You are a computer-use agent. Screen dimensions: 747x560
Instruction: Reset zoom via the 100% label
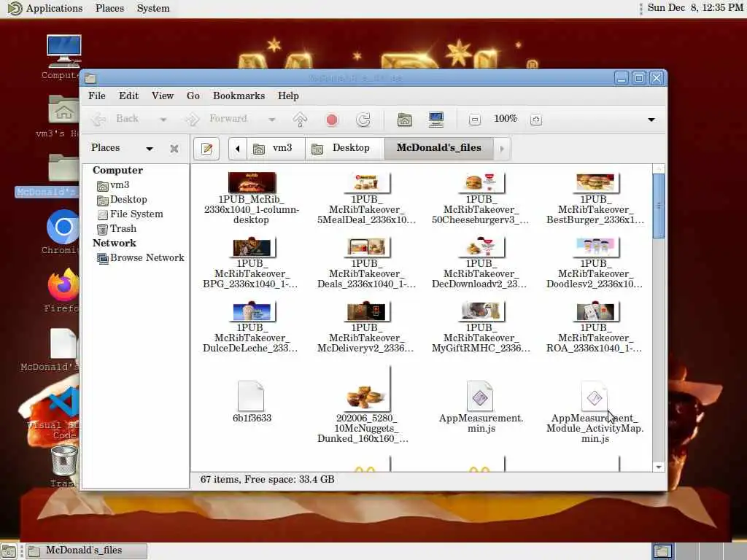pyautogui.click(x=505, y=119)
